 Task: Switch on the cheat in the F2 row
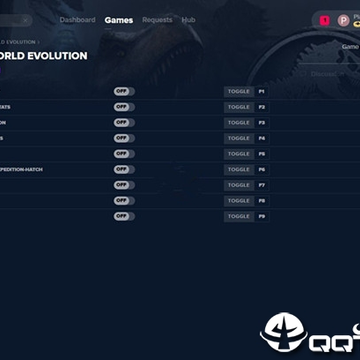[124, 107]
